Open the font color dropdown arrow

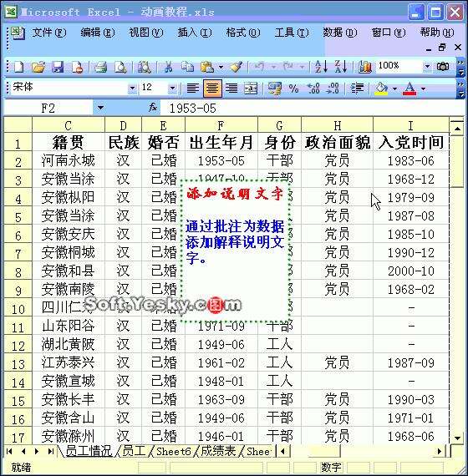[424, 89]
